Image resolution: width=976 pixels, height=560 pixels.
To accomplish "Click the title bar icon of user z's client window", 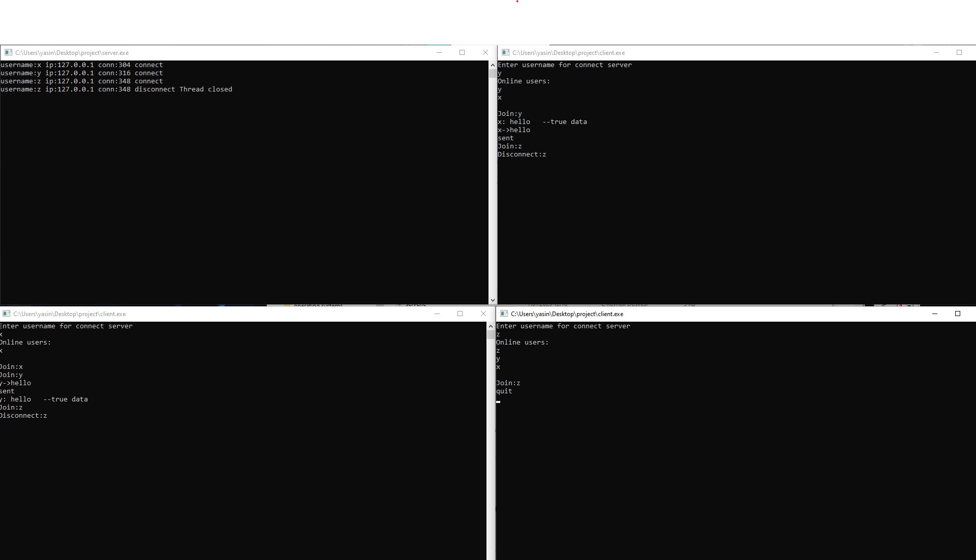I will [x=504, y=314].
